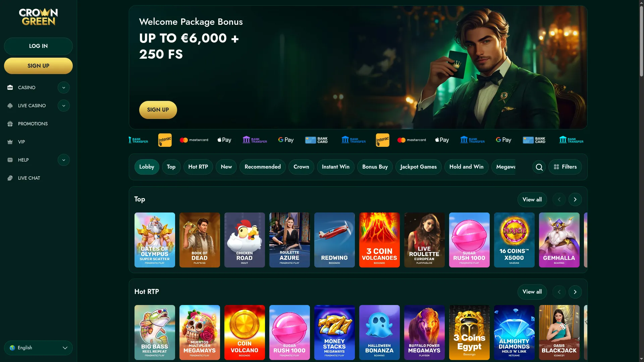This screenshot has width=644, height=362.
Task: Switch to the Jackpot Games tab
Action: click(x=418, y=167)
